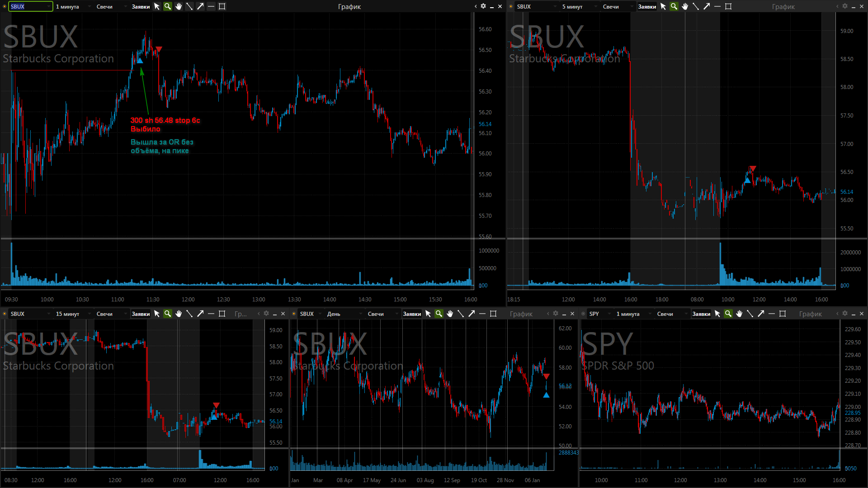Open the '5 минут' timeframe dropdown
This screenshot has height=488, width=868.
tap(579, 6)
